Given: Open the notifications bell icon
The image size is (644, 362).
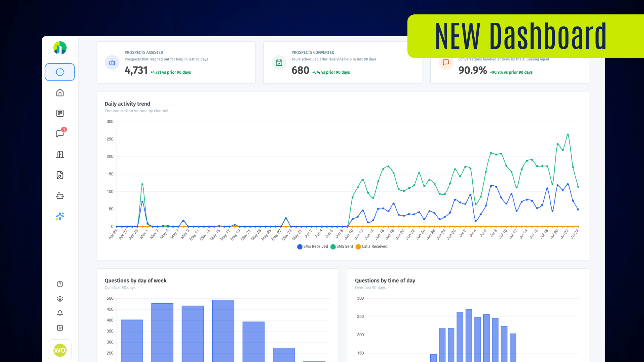Looking at the screenshot, I should tap(60, 313).
